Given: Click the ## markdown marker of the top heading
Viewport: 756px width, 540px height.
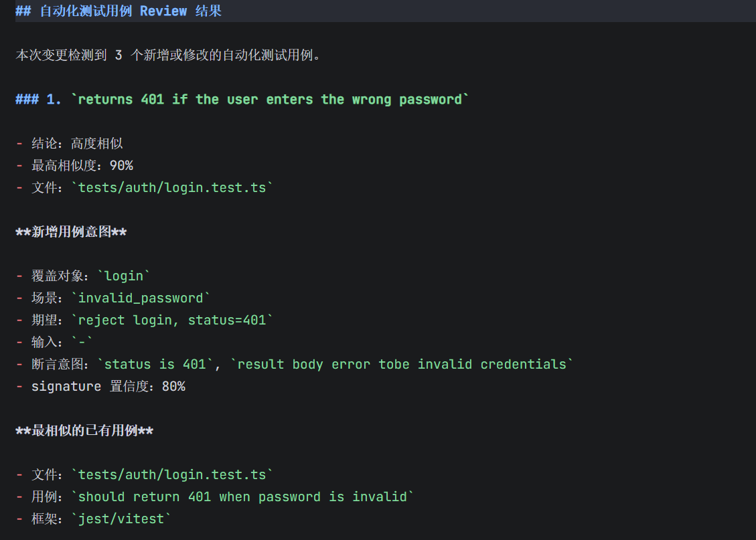Looking at the screenshot, I should pos(23,11).
